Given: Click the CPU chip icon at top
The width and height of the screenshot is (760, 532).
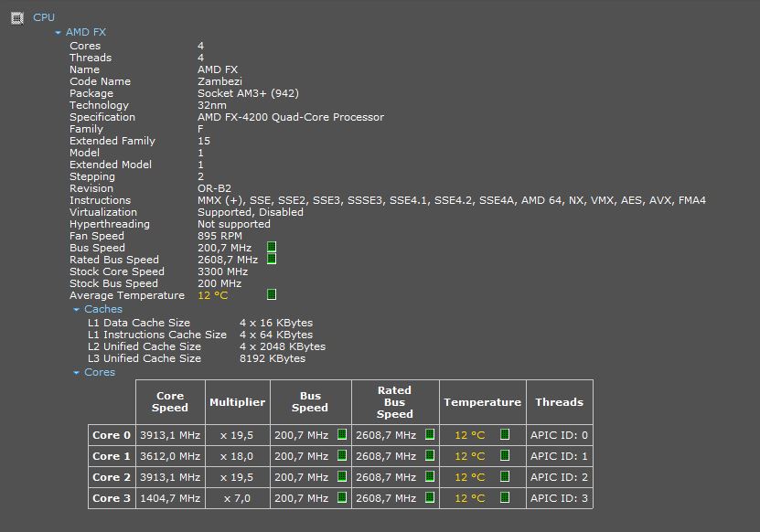Looking at the screenshot, I should pyautogui.click(x=17, y=18).
